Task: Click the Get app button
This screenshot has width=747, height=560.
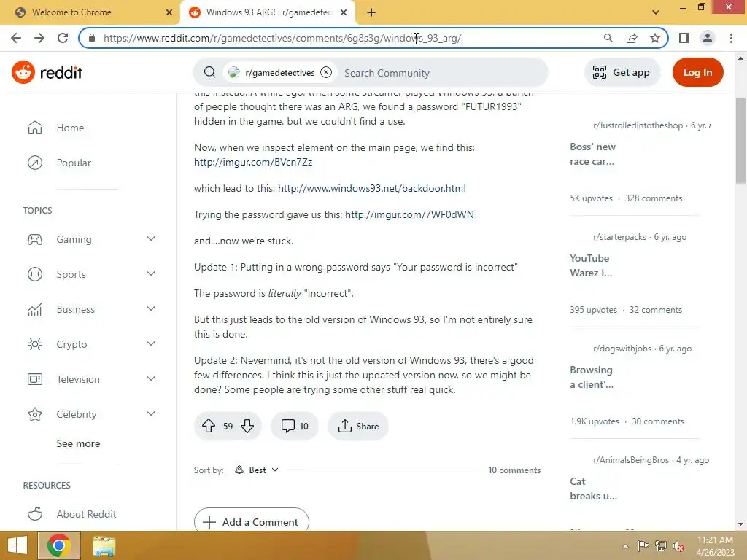Action: pyautogui.click(x=622, y=72)
